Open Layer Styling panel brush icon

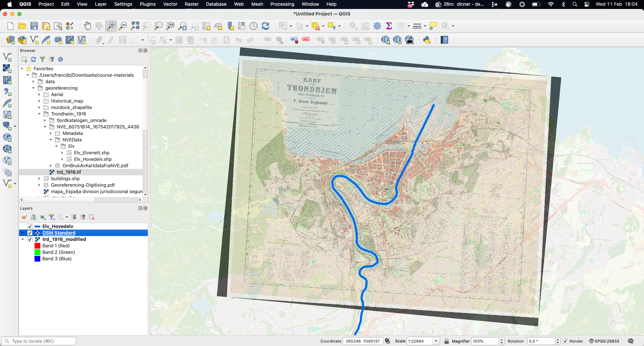[x=24, y=217]
